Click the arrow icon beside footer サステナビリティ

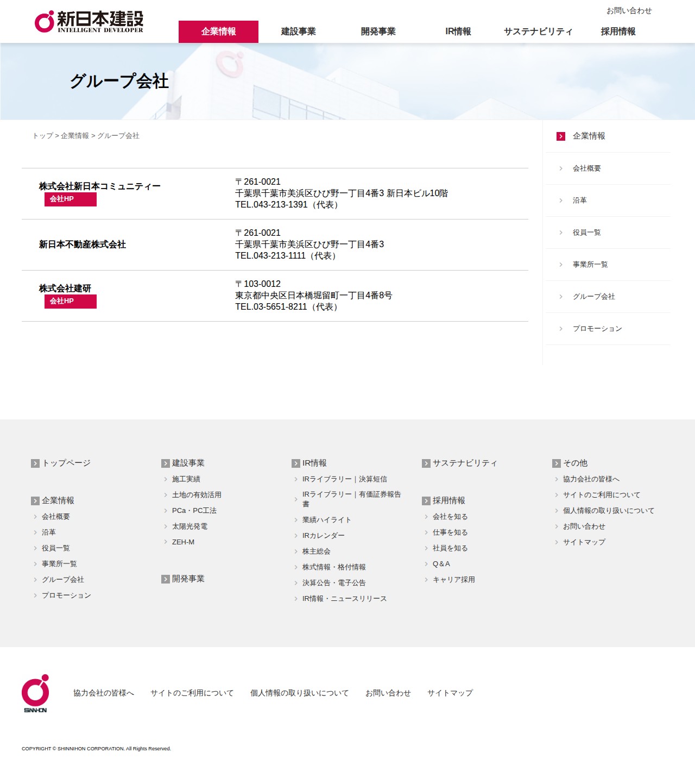click(x=426, y=463)
